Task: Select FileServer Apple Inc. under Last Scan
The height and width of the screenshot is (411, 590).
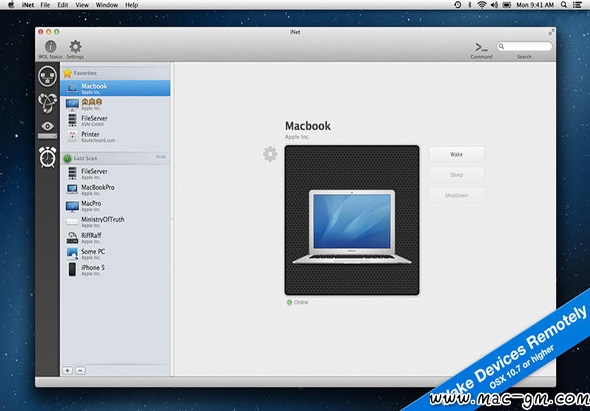Action: point(115,174)
